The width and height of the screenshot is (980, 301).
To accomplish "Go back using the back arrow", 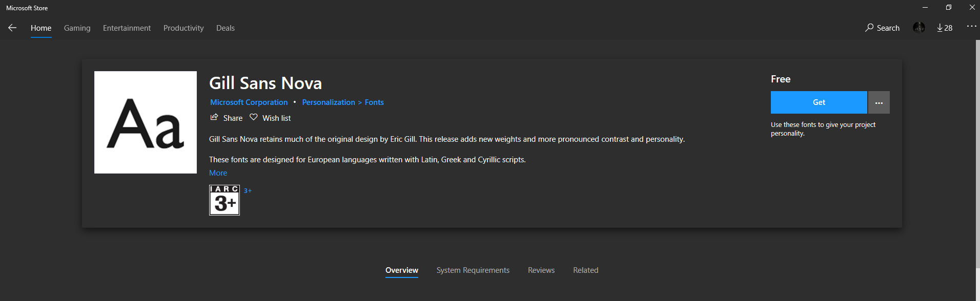I will (12, 28).
